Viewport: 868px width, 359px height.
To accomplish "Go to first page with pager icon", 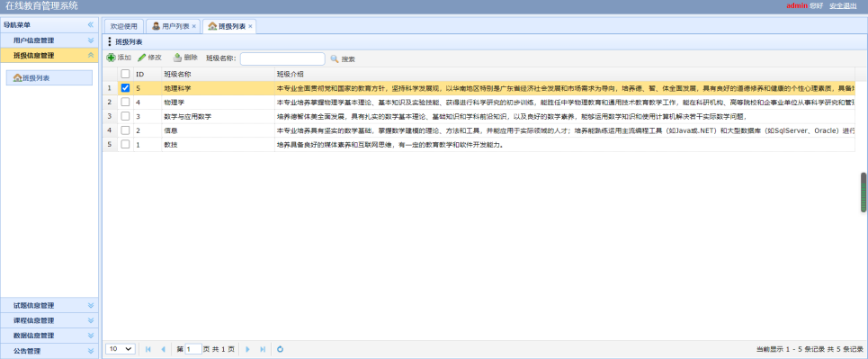I will click(148, 349).
